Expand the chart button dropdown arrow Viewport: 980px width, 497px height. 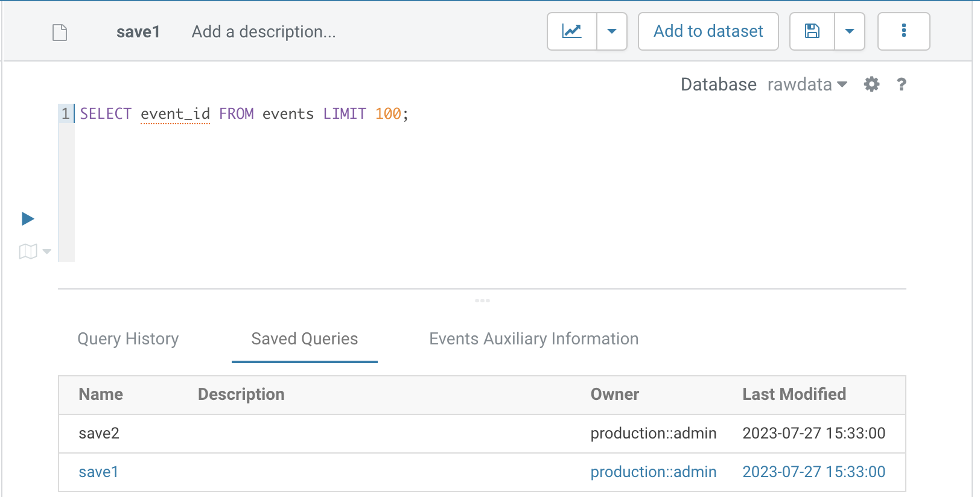tap(612, 31)
